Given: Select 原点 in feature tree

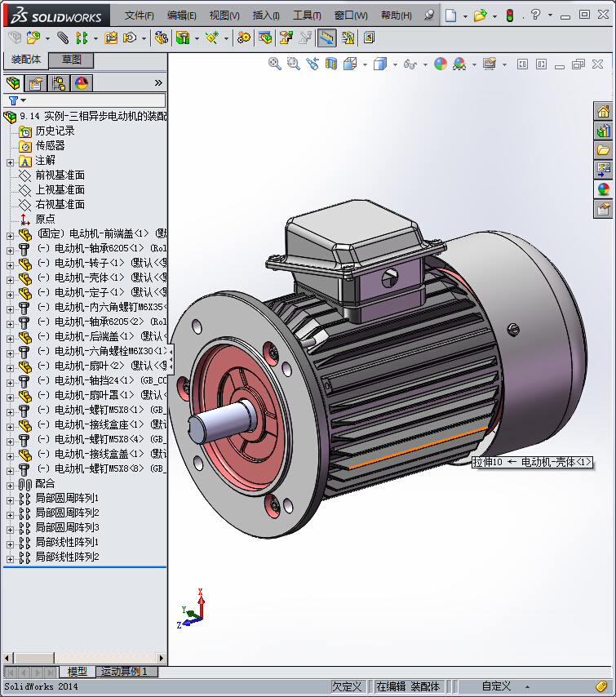Looking at the screenshot, I should [46, 220].
